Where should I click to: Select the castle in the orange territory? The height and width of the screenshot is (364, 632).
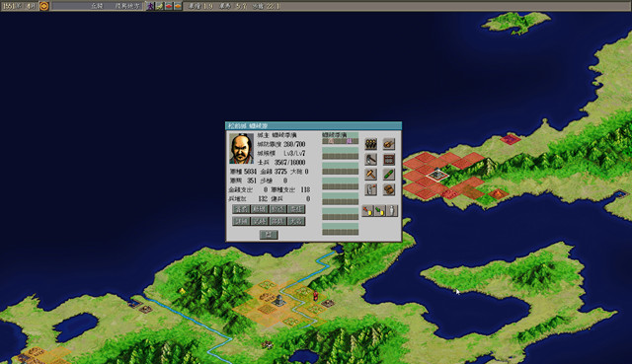click(278, 301)
